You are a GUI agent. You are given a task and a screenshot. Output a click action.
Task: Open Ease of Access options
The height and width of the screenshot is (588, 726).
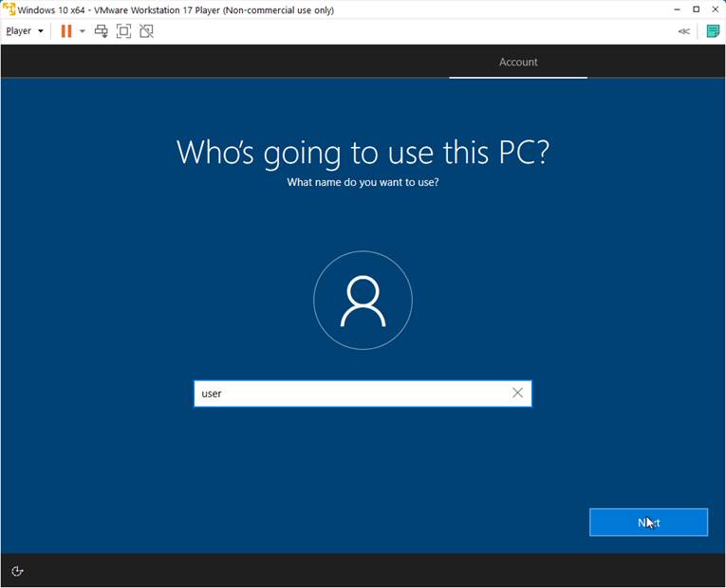point(17,571)
